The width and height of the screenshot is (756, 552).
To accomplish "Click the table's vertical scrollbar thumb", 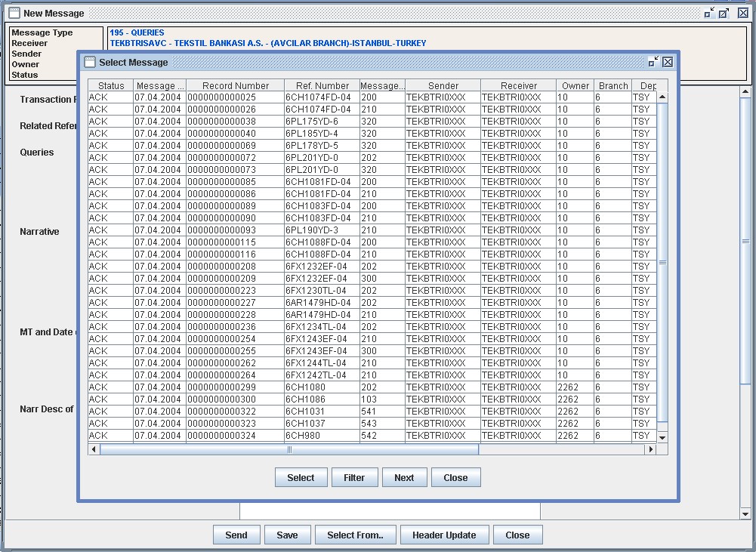I will click(x=662, y=262).
